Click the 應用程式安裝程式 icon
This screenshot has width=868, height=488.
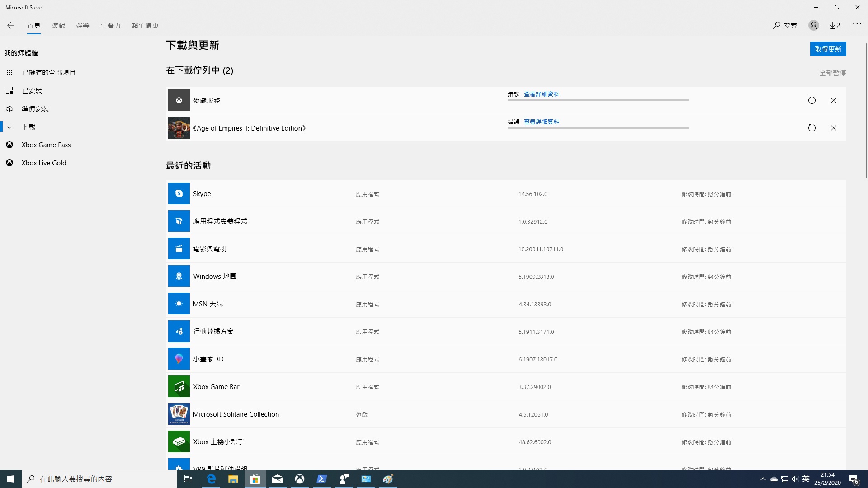(x=179, y=221)
